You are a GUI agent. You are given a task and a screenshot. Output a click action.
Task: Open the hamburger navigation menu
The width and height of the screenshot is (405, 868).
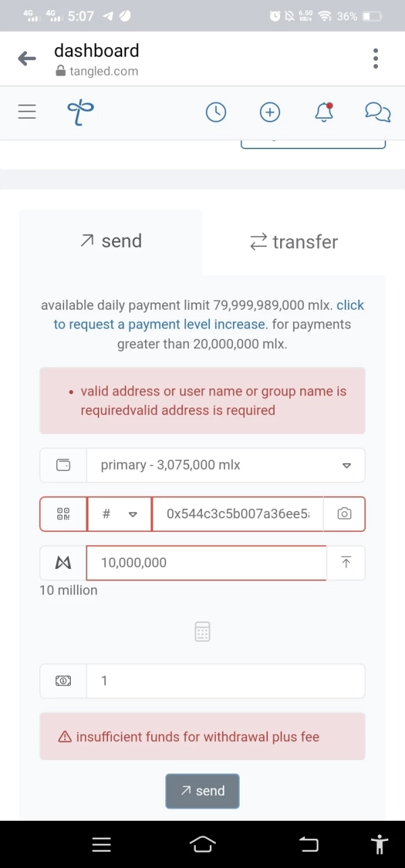pos(27,112)
